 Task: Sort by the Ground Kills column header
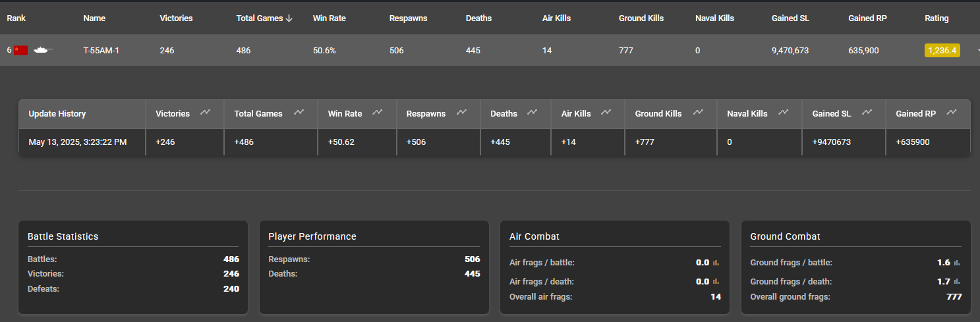[641, 18]
